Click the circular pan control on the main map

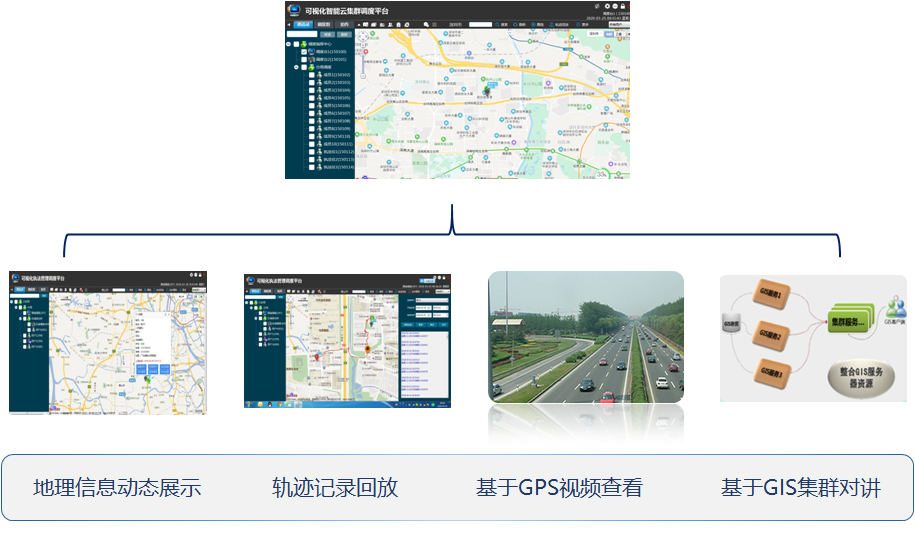point(363,37)
